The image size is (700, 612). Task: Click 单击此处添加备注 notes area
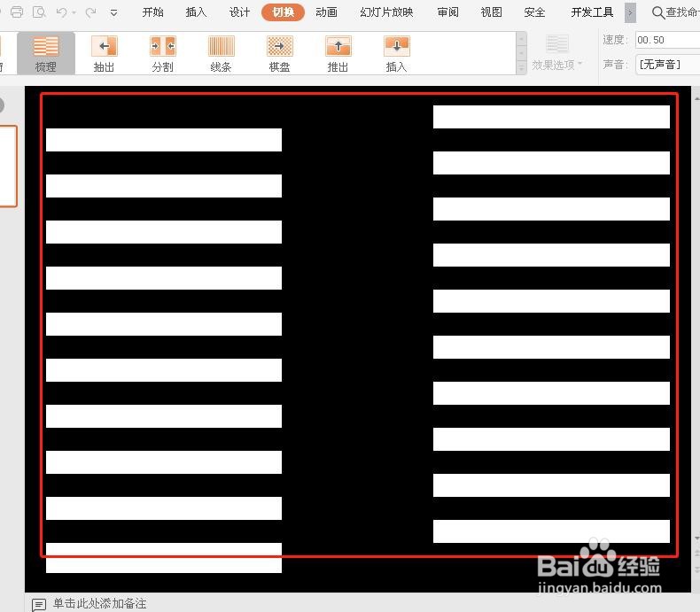coord(99,603)
